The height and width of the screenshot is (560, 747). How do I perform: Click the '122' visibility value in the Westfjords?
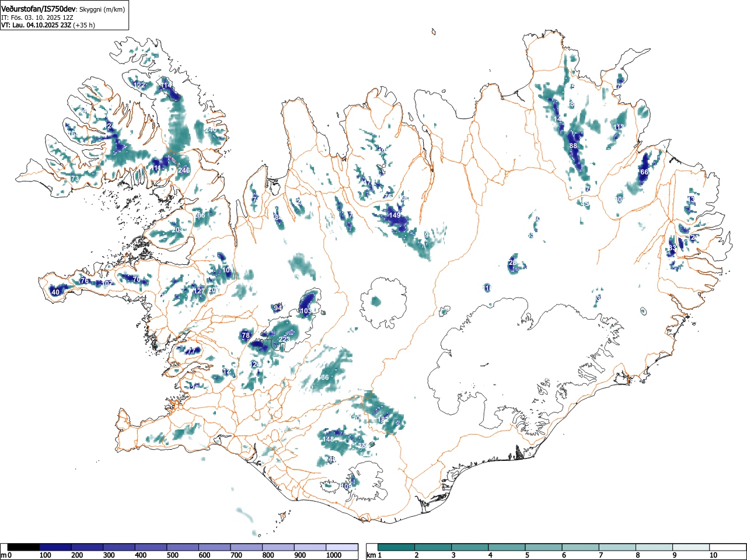click(139, 85)
